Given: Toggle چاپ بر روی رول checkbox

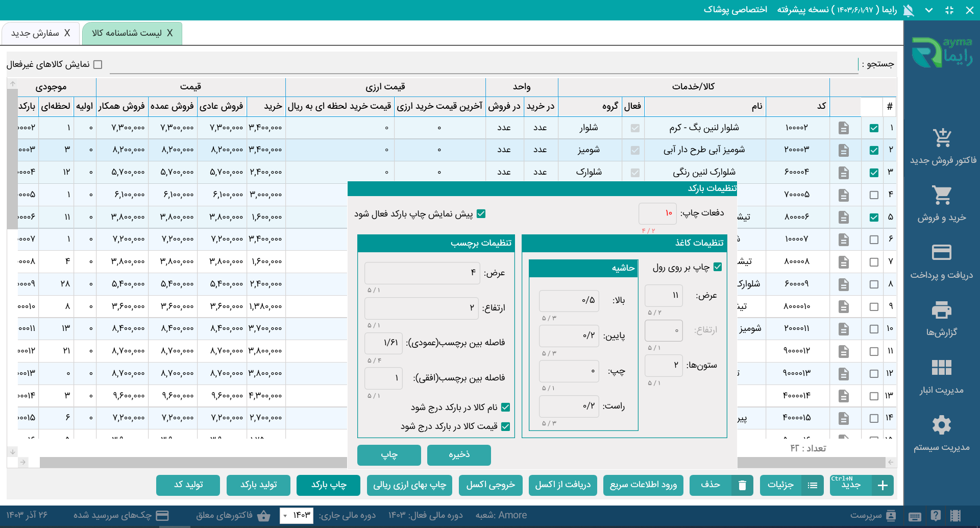Looking at the screenshot, I should click(718, 267).
